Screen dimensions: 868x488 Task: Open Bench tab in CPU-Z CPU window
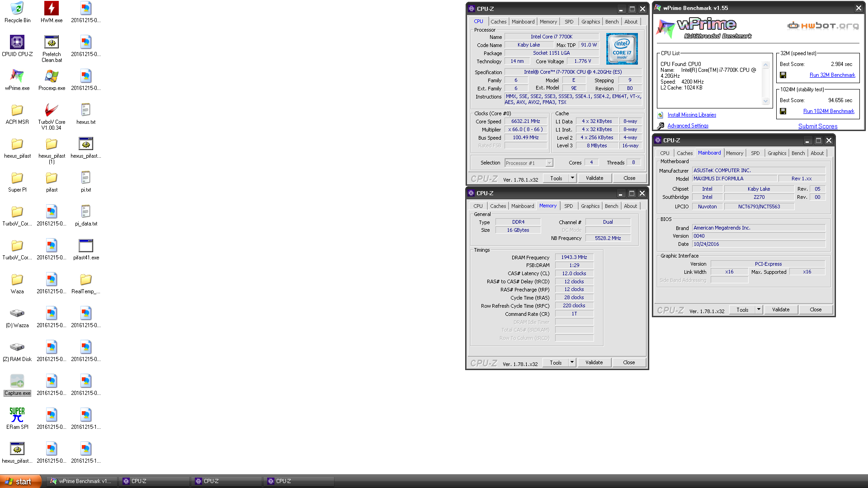click(612, 22)
